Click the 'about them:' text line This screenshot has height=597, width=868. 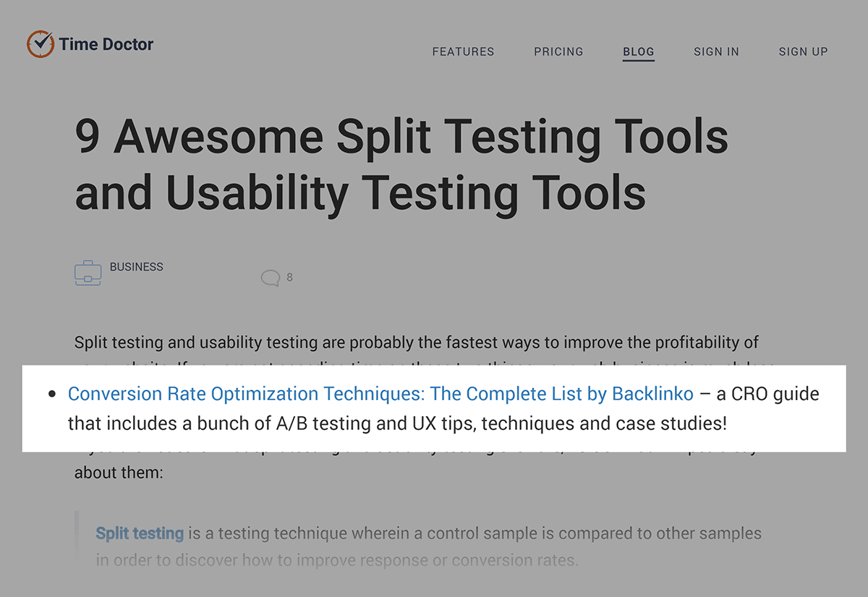click(x=111, y=473)
